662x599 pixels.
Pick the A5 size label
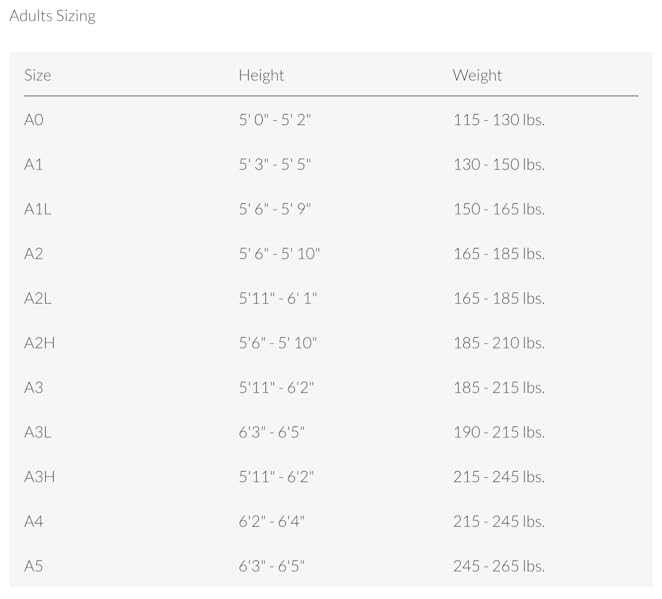coord(34,566)
